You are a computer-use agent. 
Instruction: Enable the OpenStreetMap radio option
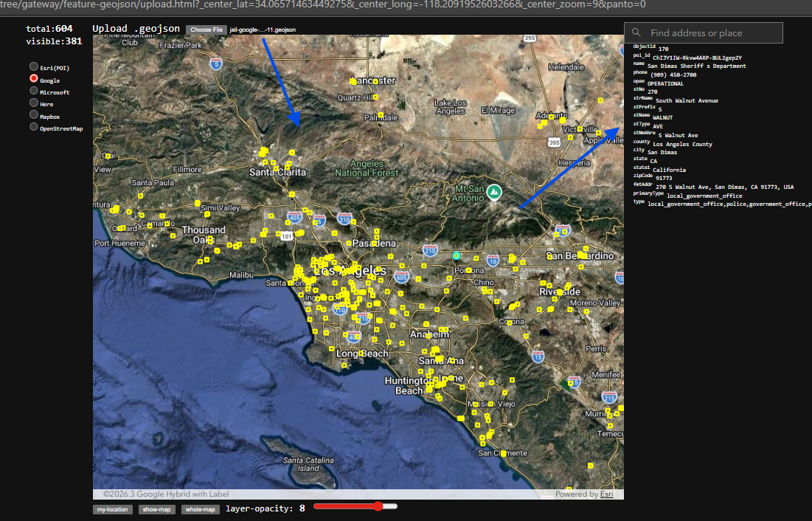[x=34, y=127]
